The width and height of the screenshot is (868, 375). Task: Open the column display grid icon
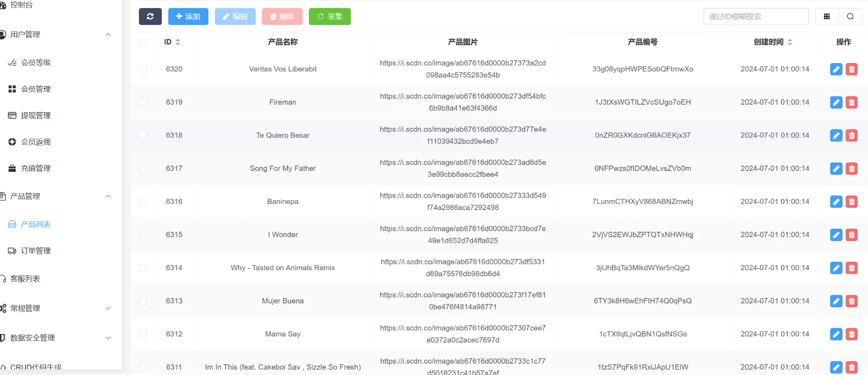coord(827,16)
